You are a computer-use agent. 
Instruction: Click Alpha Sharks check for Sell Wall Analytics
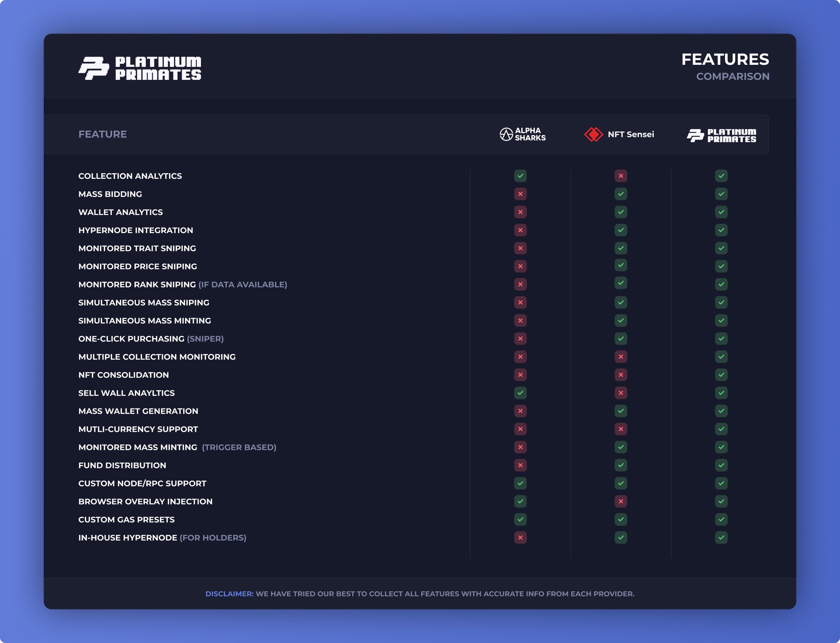coord(520,393)
